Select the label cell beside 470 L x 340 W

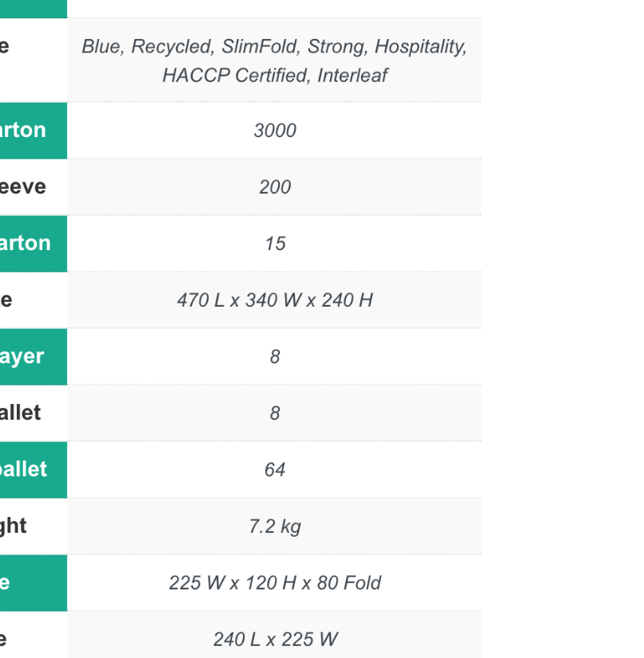coord(33,300)
